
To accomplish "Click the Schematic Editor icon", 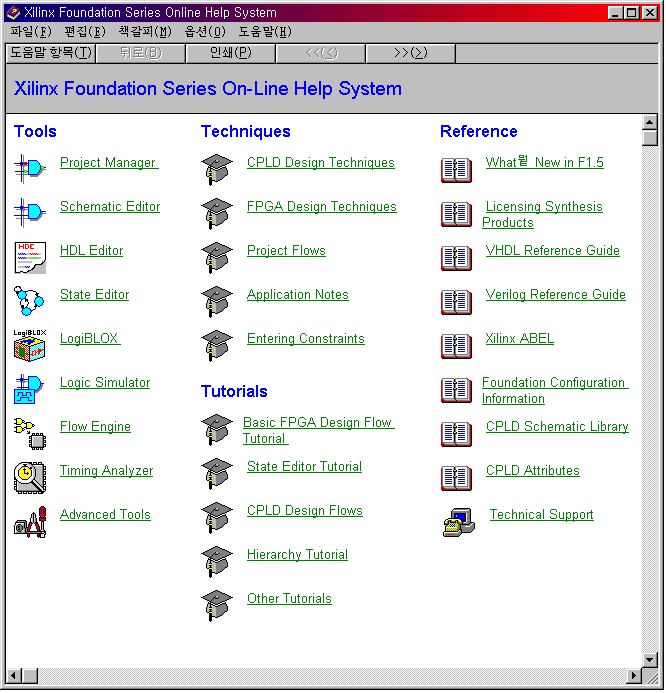I will point(30,213).
